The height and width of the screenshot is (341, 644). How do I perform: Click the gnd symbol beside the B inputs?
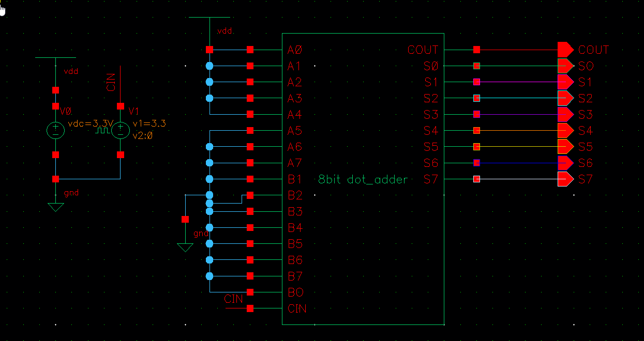point(185,247)
